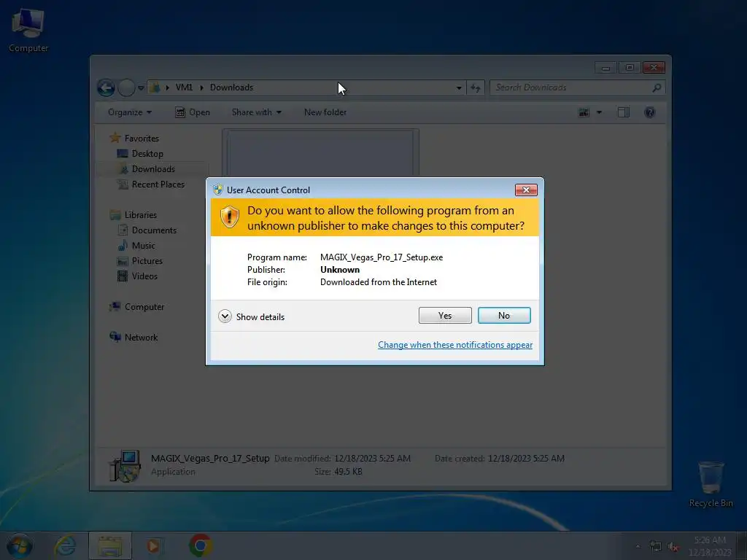
Task: Launch Internet Explorer from taskbar
Action: 65,545
